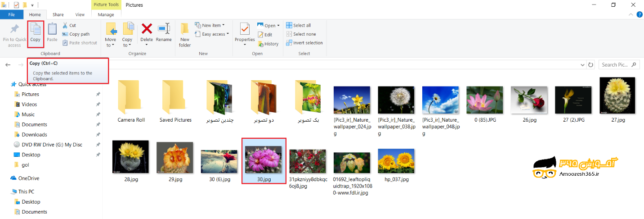Image resolution: width=644 pixels, height=219 pixels.
Task: Click the red X Delete icon
Action: pyautogui.click(x=147, y=29)
